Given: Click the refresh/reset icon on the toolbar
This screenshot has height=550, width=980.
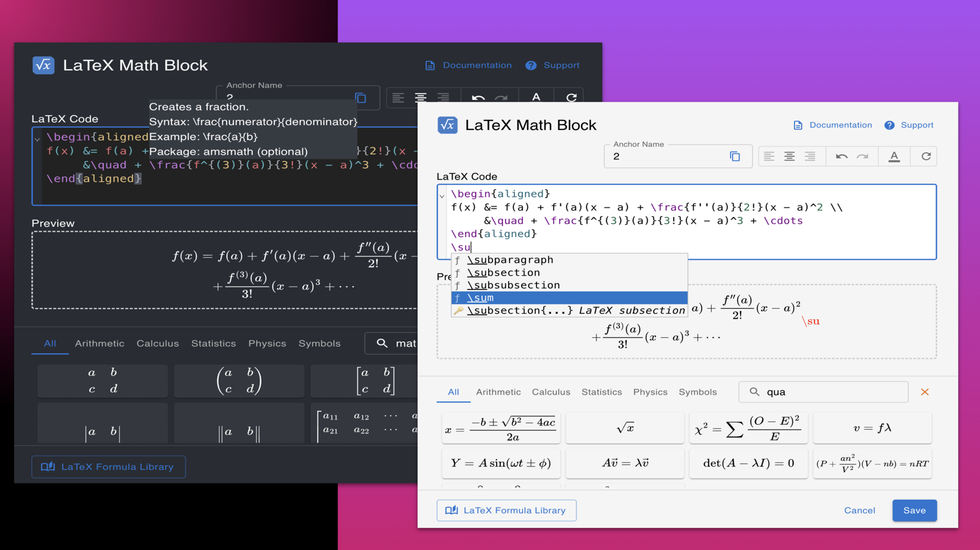Looking at the screenshot, I should pos(924,156).
